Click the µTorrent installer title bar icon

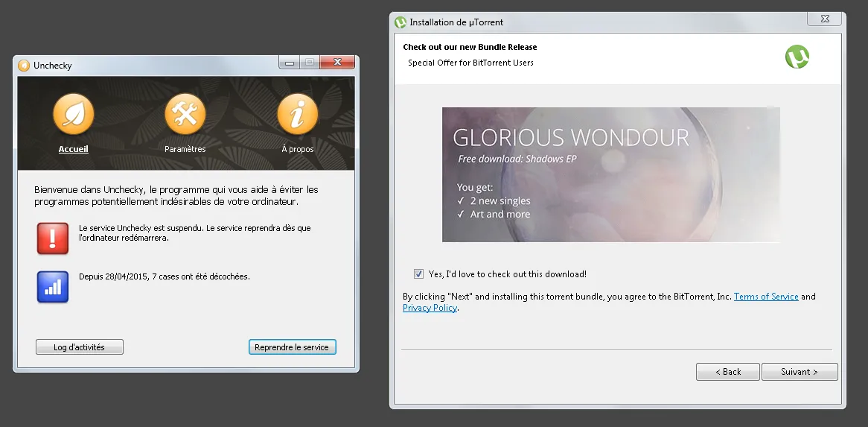point(401,22)
